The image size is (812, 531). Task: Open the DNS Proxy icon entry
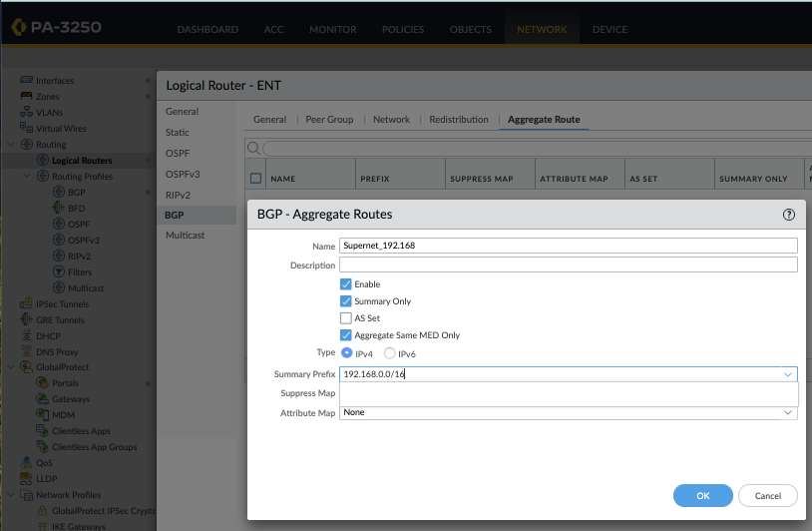[x=27, y=352]
